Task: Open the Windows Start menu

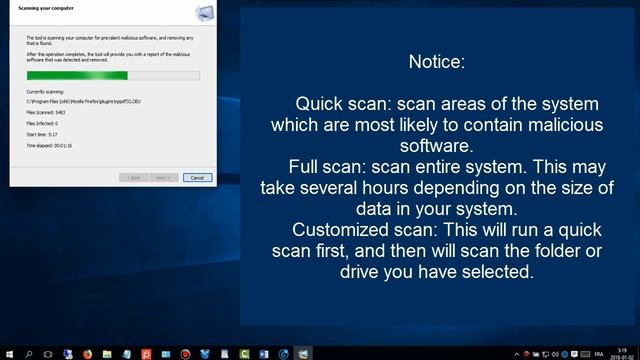Action: (x=9, y=354)
